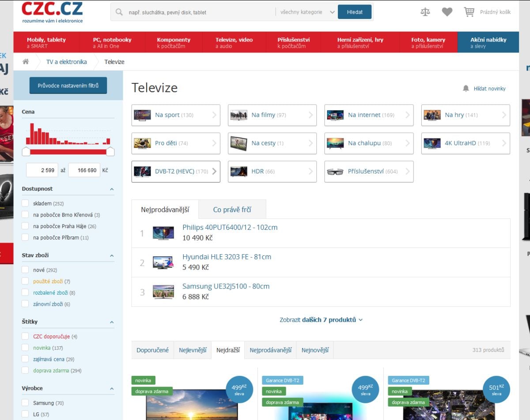Check the doprava zdarma label filter
Screen dimensions: 530x420
tap(25, 371)
